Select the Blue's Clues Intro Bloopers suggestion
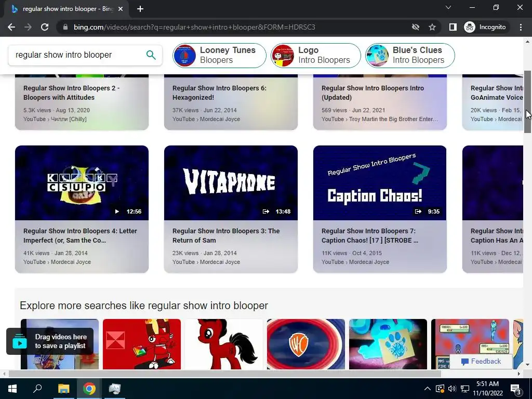 [410, 55]
